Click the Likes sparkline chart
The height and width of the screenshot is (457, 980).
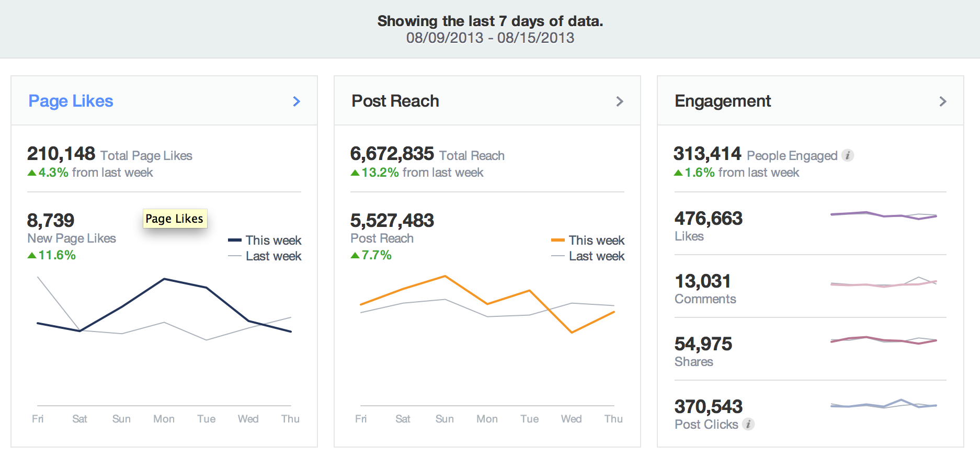(x=883, y=215)
